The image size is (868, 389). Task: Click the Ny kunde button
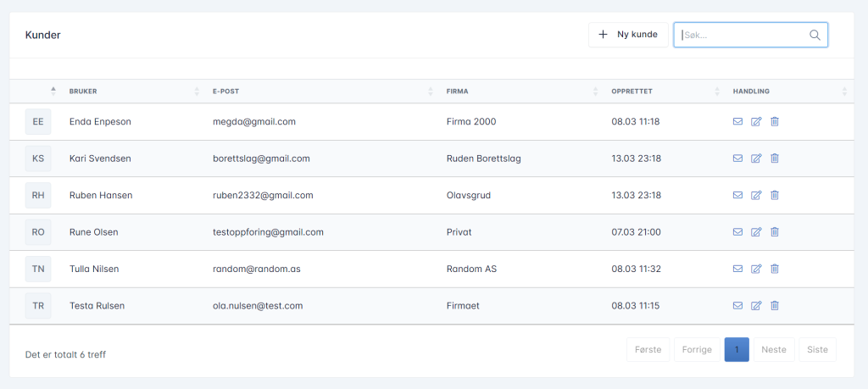[x=628, y=35]
